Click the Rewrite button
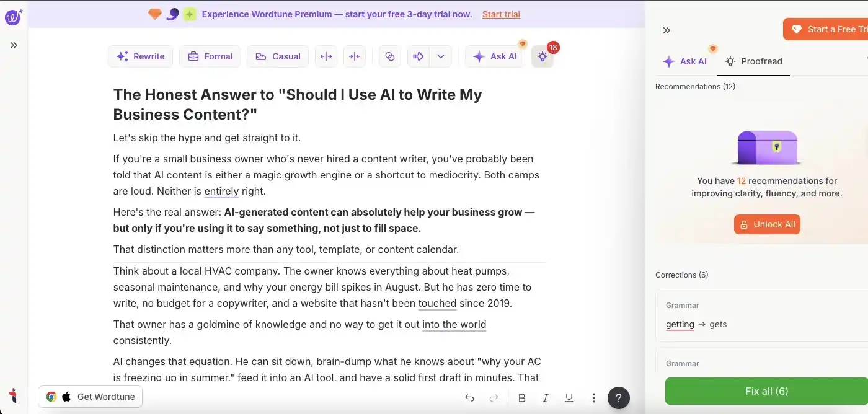 click(140, 56)
